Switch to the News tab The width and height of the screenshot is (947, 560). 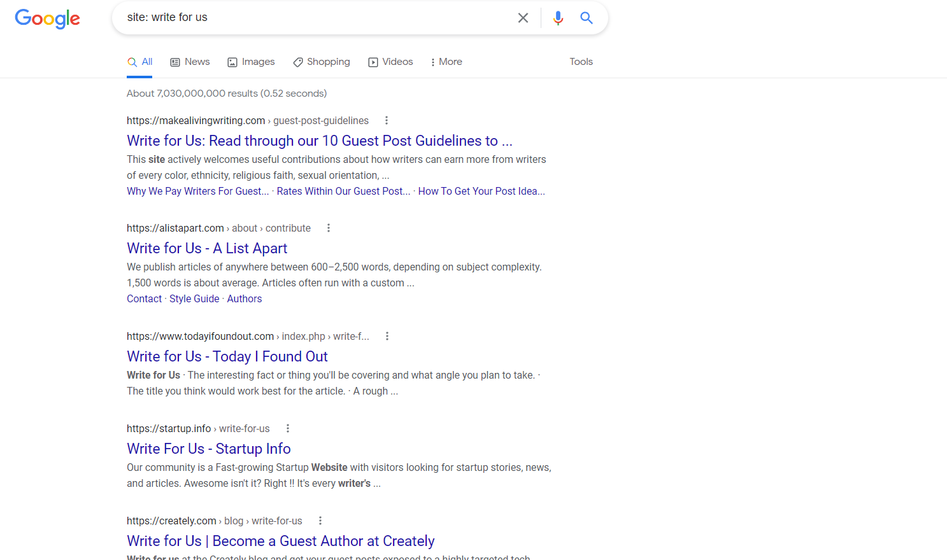pos(190,62)
